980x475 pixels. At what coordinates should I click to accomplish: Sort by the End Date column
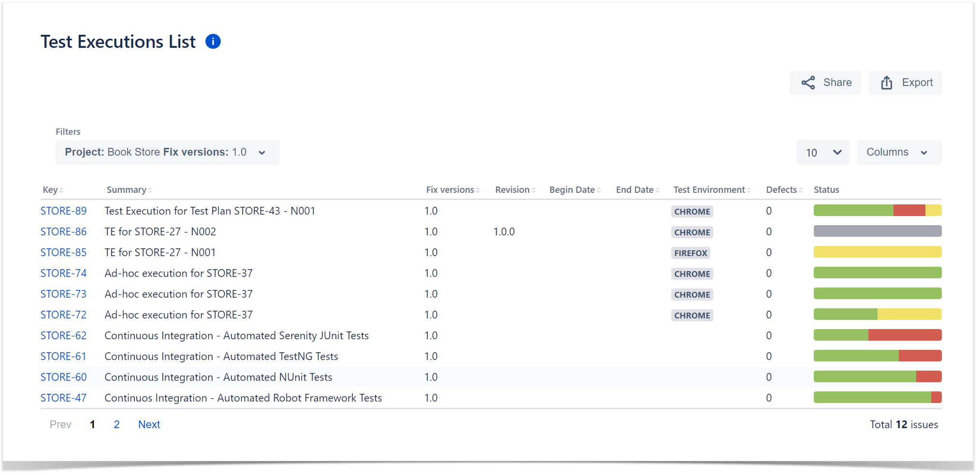[637, 190]
